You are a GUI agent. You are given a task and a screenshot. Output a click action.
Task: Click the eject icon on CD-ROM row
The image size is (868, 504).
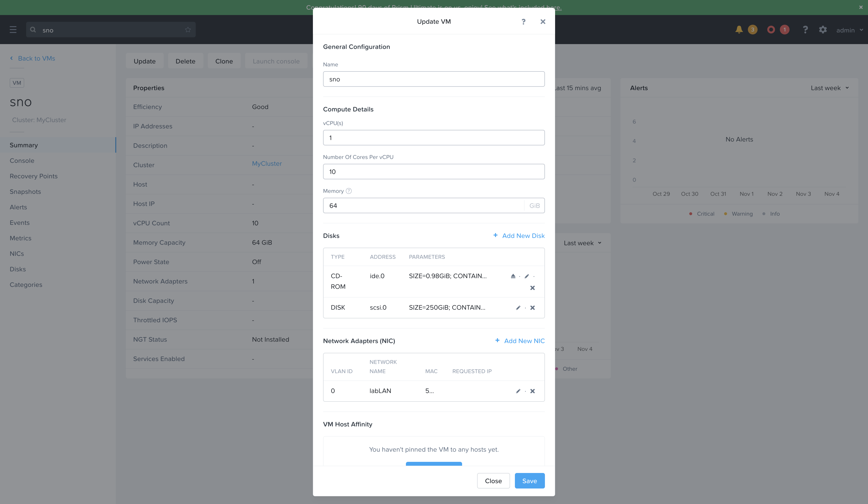pyautogui.click(x=513, y=276)
